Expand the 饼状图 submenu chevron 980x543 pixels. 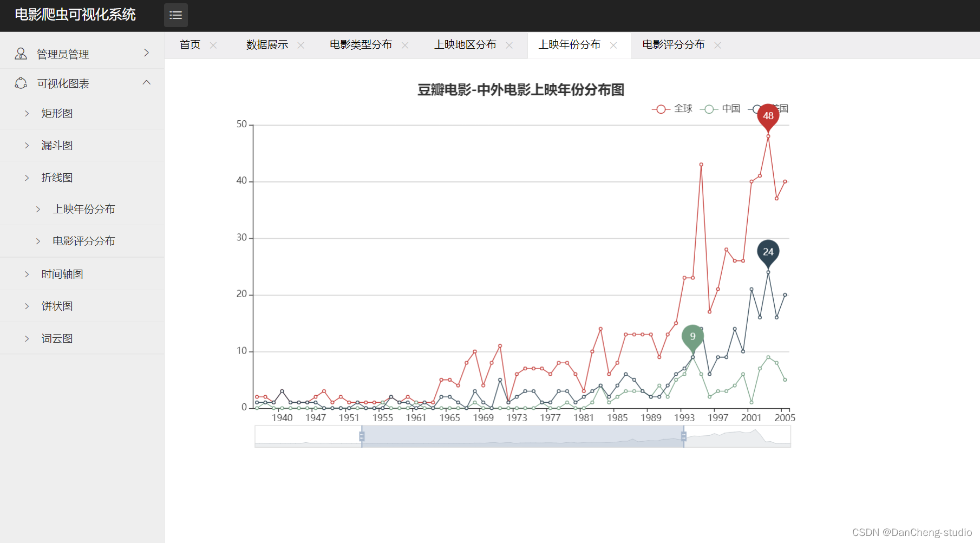click(27, 306)
